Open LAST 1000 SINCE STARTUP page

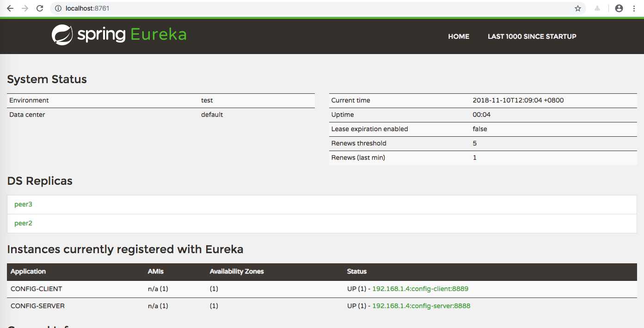[x=532, y=36]
